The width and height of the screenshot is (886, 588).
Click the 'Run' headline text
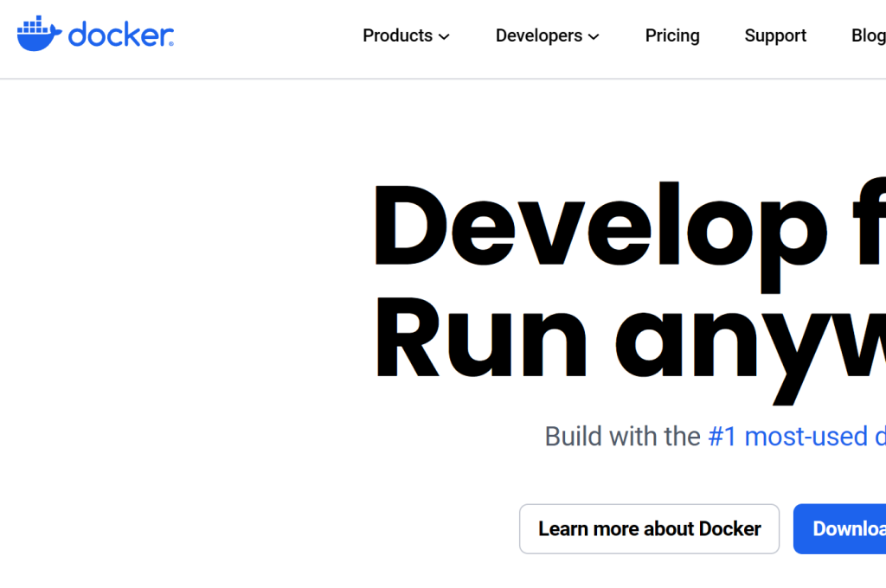coord(481,337)
